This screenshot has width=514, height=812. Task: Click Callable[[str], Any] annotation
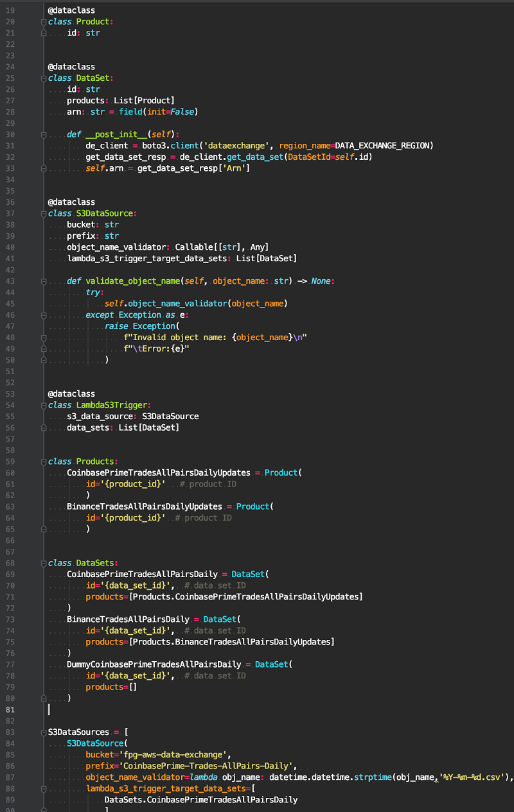click(222, 247)
